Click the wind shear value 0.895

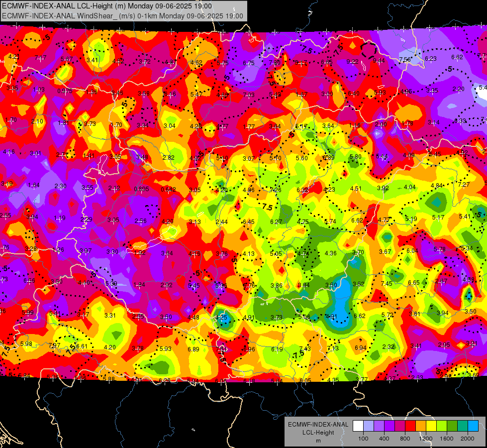(x=142, y=189)
